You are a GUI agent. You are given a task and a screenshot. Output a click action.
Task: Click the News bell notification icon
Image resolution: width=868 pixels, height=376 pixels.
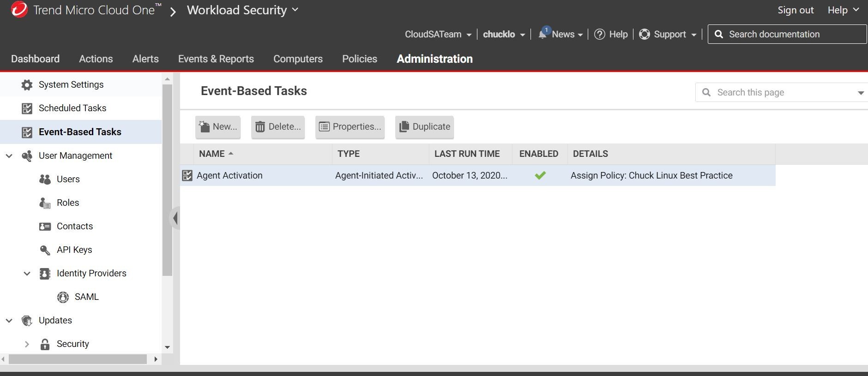[x=542, y=34]
